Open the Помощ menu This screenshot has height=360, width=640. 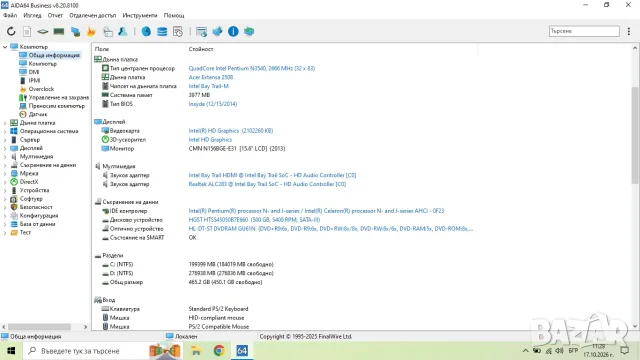pos(174,16)
